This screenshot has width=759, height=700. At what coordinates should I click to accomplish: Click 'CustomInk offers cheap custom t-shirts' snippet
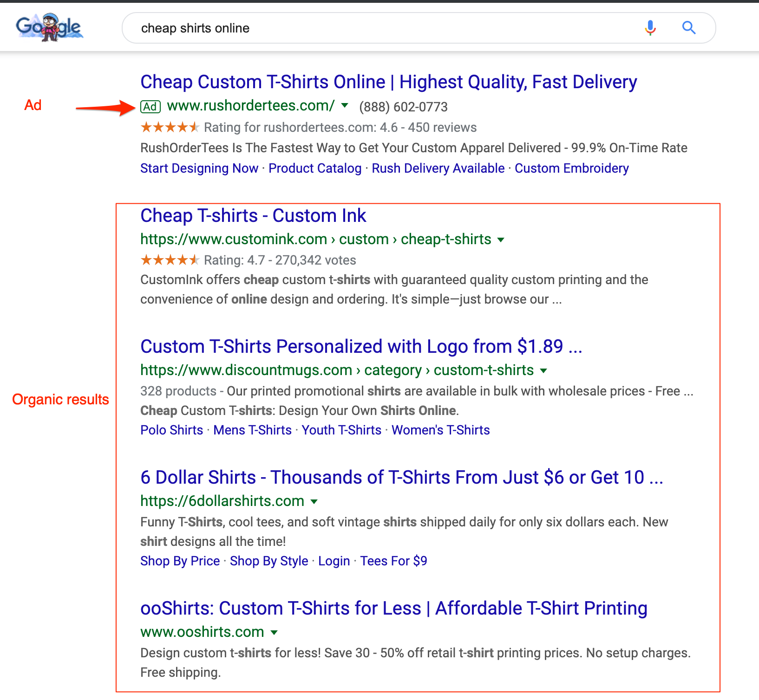394,289
